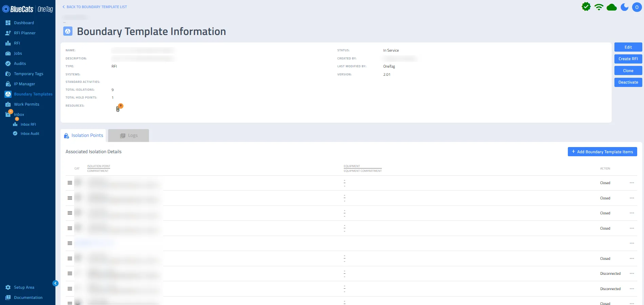
Task: Expand the Inbox tree item in the sidebar
Action: click(19, 114)
